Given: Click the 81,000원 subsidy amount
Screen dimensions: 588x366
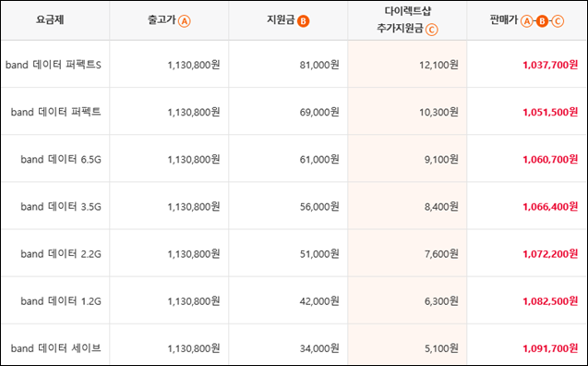Looking at the screenshot, I should 319,66.
